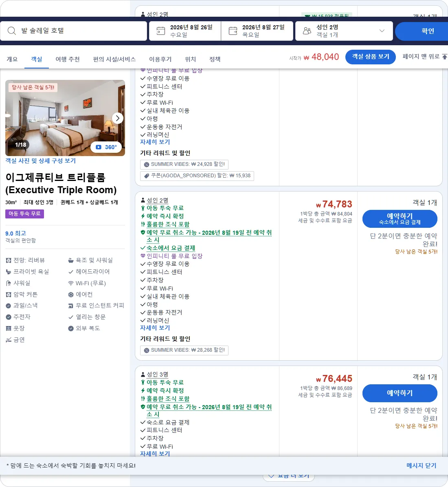This screenshot has height=487, width=448.
Task: Switch to the 이용후기 tab
Action: [x=160, y=59]
